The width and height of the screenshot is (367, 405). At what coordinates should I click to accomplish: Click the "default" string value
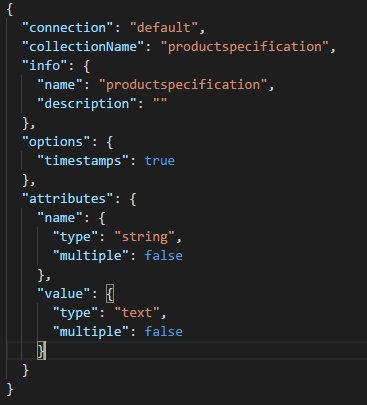click(x=164, y=28)
